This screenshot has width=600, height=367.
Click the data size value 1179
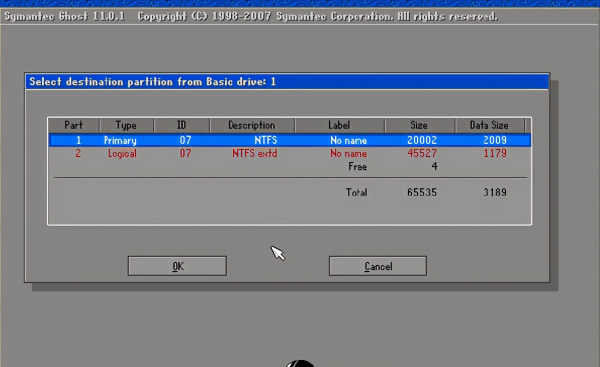point(495,153)
